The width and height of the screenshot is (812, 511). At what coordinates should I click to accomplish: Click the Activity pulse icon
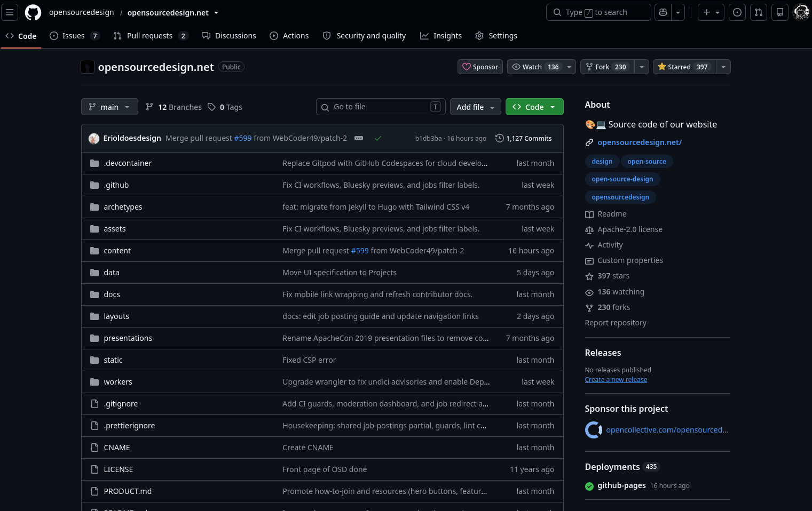point(589,245)
